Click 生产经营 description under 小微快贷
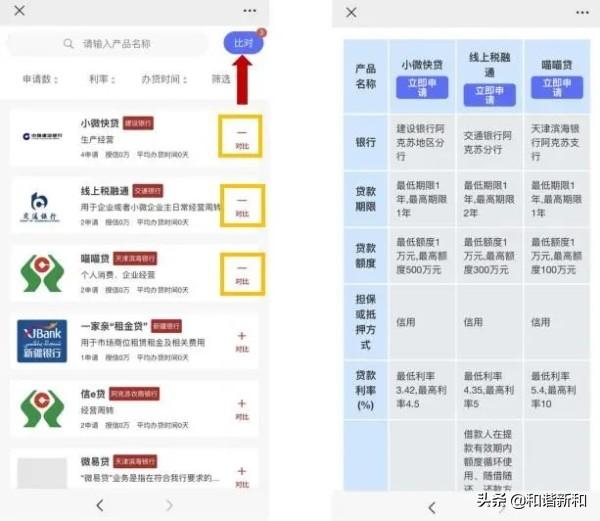The width and height of the screenshot is (600, 521). [x=97, y=140]
